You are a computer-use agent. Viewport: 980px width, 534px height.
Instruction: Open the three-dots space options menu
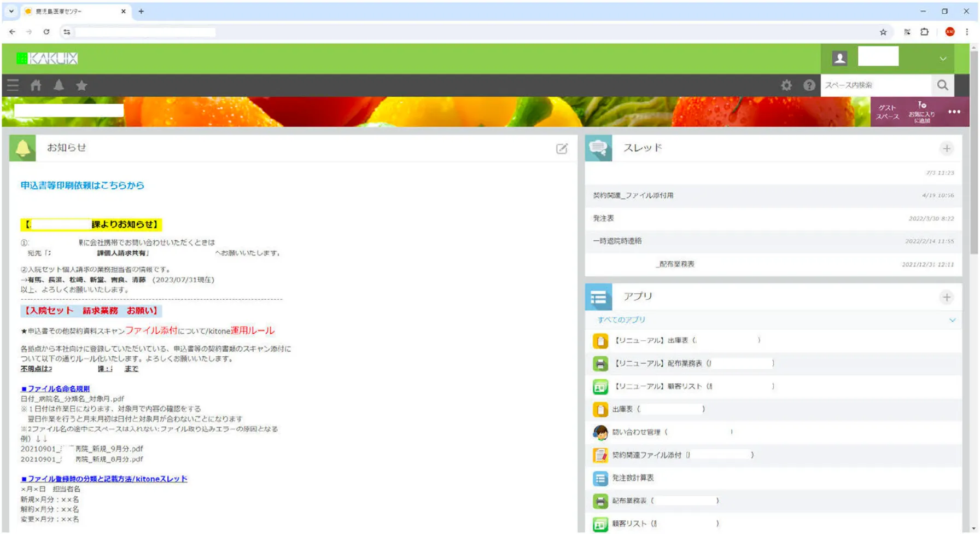tap(954, 112)
